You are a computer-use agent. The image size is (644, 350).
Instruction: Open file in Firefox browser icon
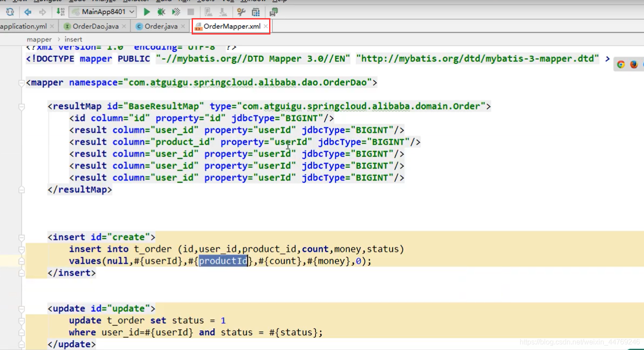634,65
